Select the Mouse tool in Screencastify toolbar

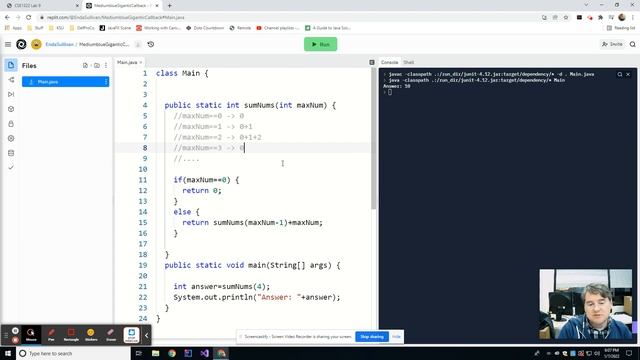click(31, 335)
